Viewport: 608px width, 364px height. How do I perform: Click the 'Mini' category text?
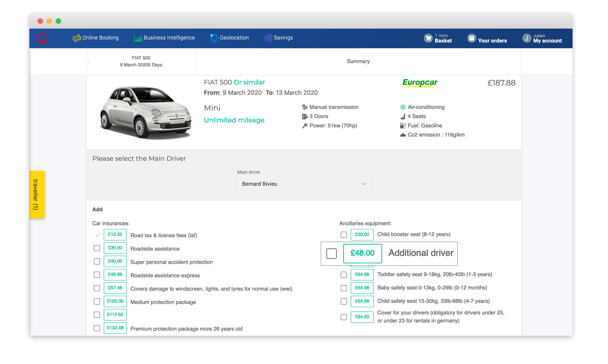tap(212, 108)
